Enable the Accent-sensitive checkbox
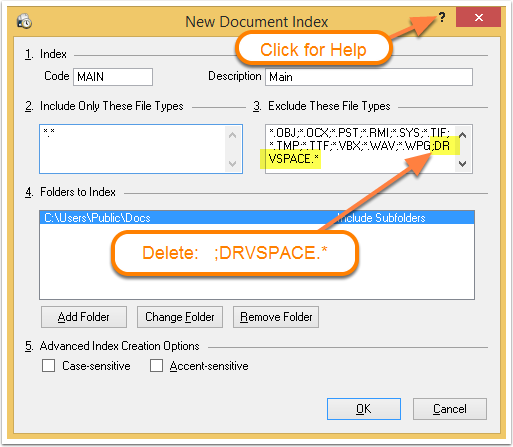513x447 pixels. pos(156,365)
